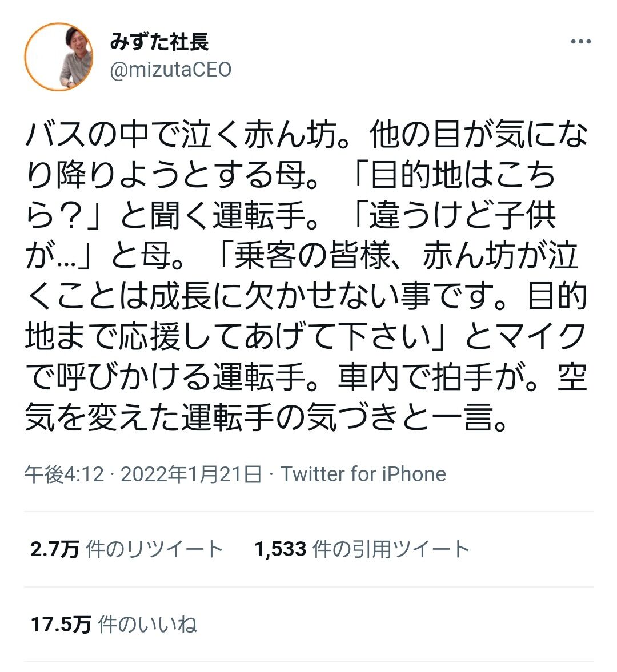View the 2.7万 件のリツイート list
The width and height of the screenshot is (617, 672).
126,549
